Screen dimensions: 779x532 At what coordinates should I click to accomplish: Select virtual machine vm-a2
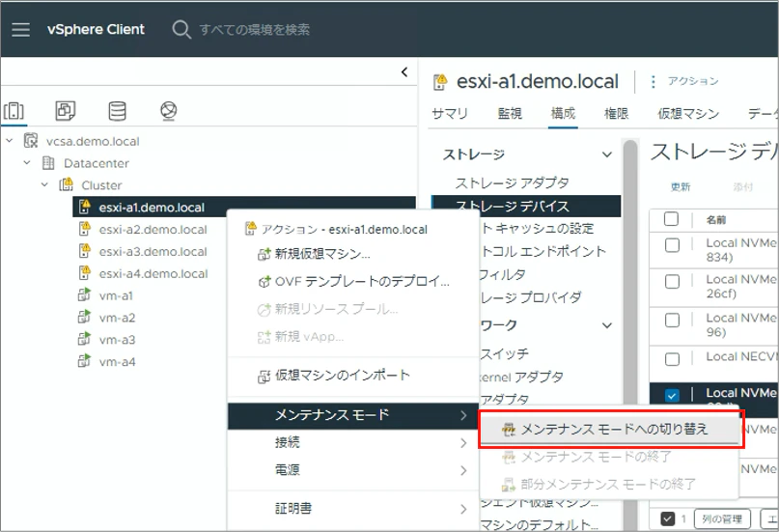[x=117, y=318]
